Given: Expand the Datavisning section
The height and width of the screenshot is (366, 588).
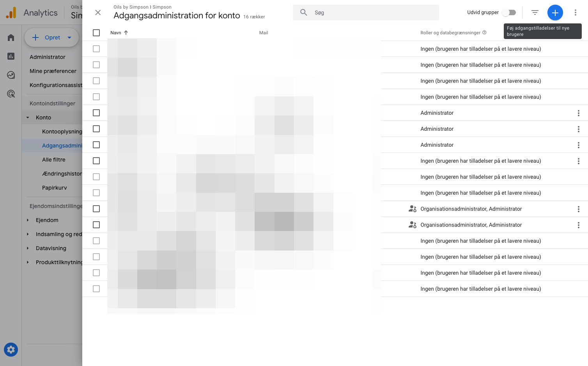Looking at the screenshot, I should coord(28,248).
